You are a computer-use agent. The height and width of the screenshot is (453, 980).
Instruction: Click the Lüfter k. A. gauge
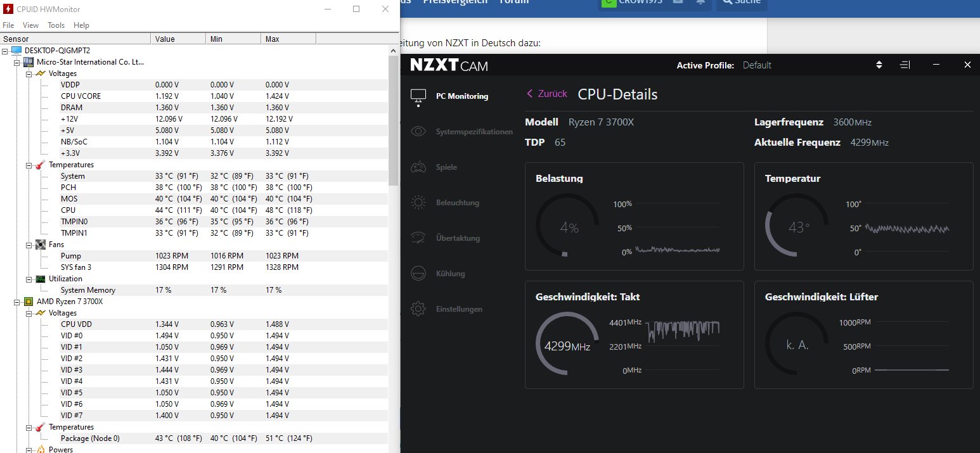(797, 343)
